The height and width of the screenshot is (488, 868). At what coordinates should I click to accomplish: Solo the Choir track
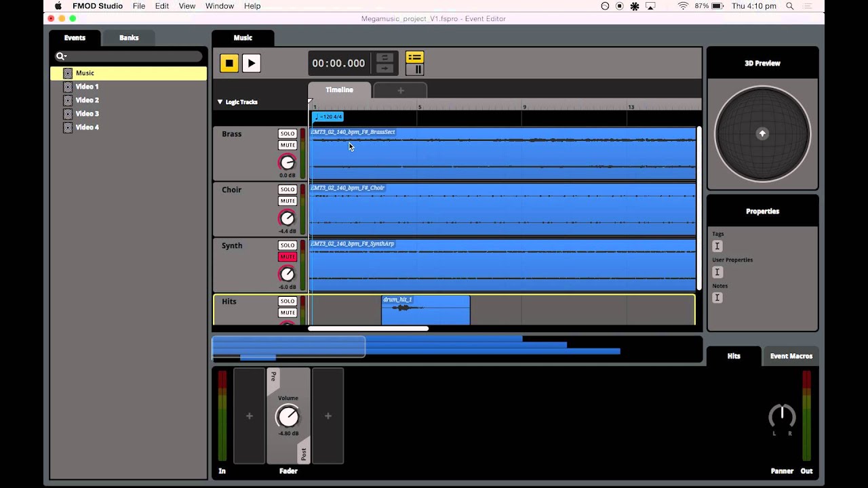[288, 189]
